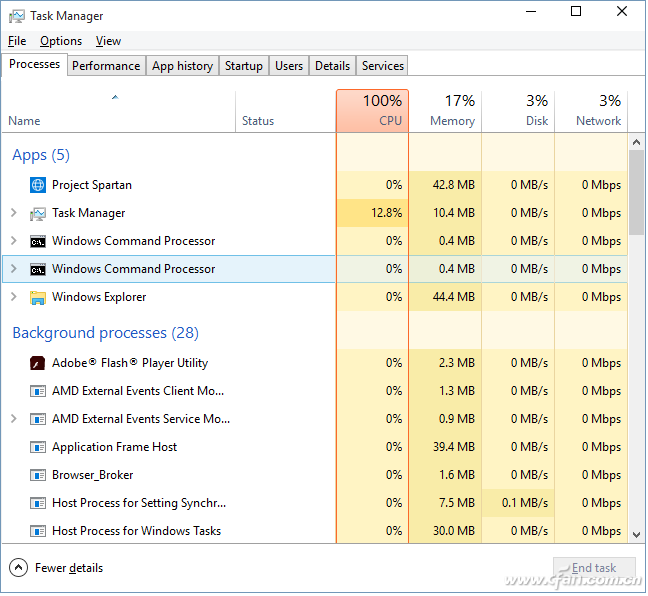Open the Options menu
The width and height of the screenshot is (648, 596).
click(x=61, y=41)
